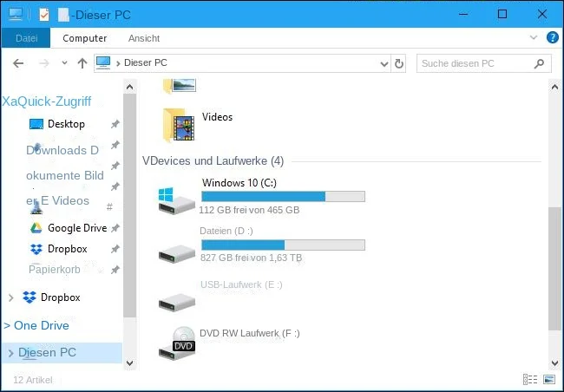Screen dimensions: 564x392
Task: Expand the ribbon with chevron
Action: [534, 37]
